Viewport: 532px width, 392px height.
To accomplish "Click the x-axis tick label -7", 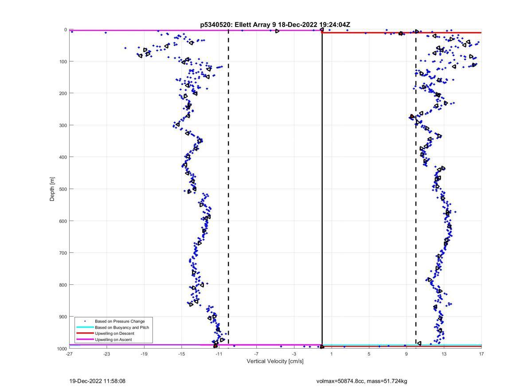I will point(256,354).
